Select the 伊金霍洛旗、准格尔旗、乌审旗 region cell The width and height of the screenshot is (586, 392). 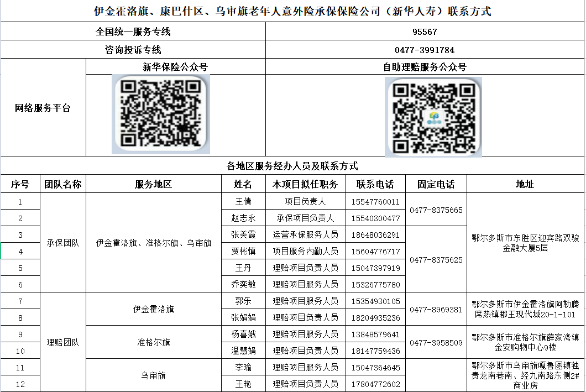point(154,243)
